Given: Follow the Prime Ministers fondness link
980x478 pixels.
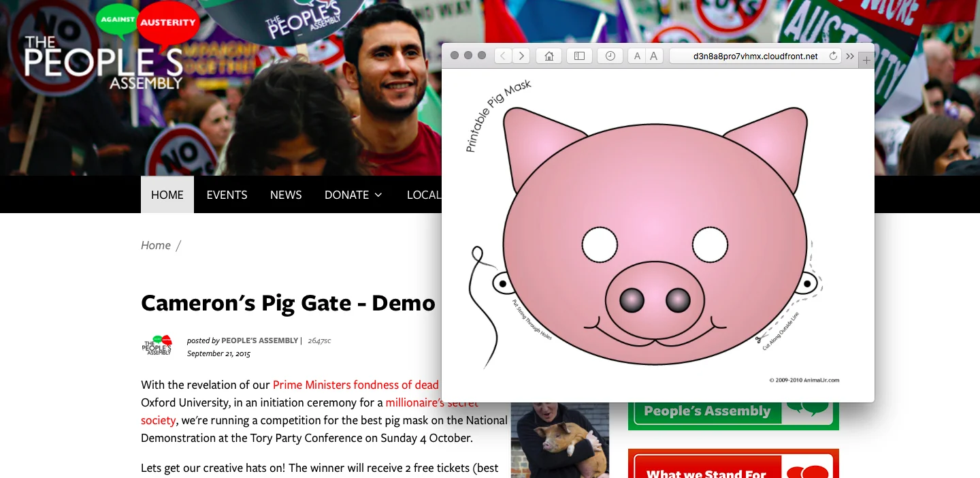Looking at the screenshot, I should coord(356,385).
